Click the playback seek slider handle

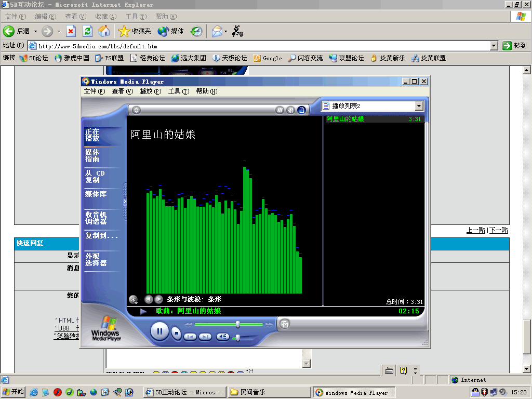237,324
